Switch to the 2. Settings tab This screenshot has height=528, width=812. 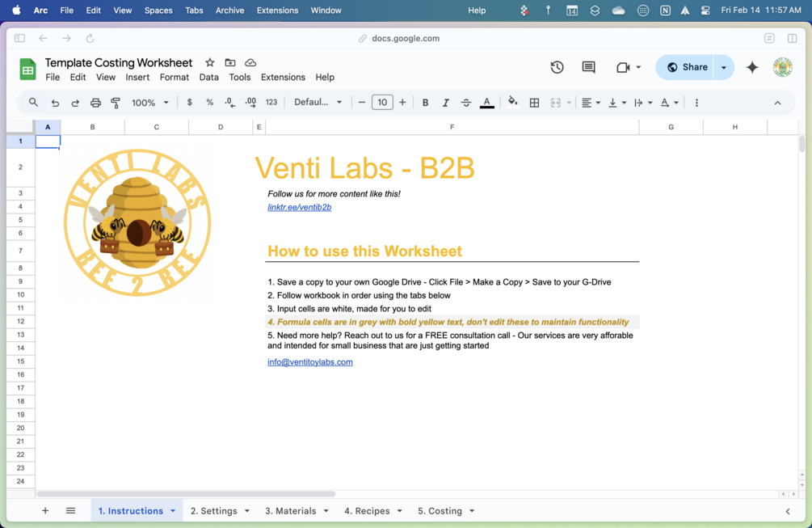[213, 511]
